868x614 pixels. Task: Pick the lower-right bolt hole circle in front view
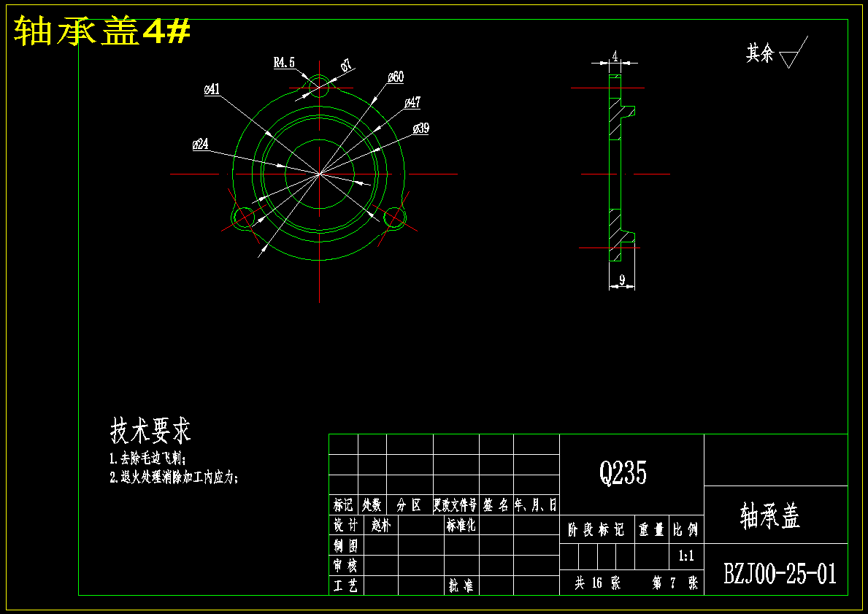[394, 217]
